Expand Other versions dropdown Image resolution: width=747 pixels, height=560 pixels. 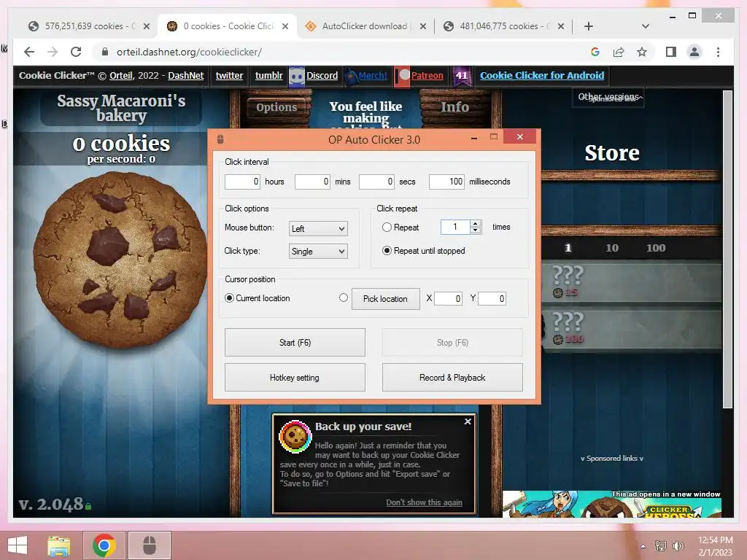point(608,97)
